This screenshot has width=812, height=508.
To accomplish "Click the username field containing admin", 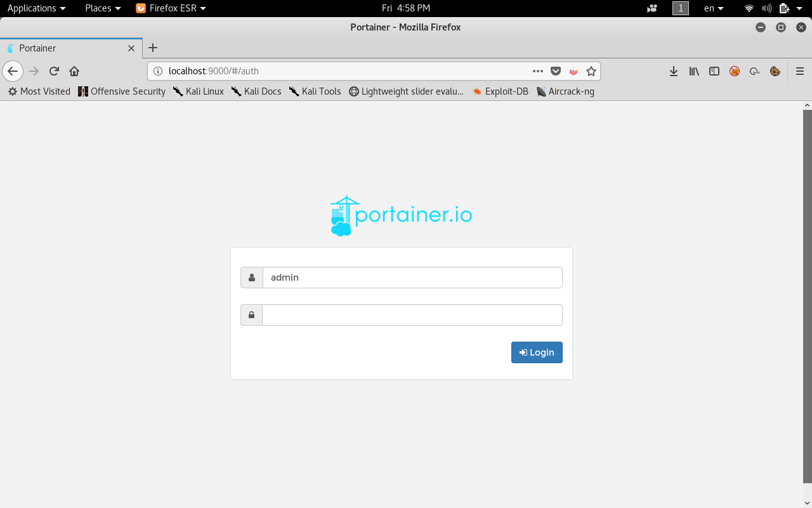I will 412,277.
